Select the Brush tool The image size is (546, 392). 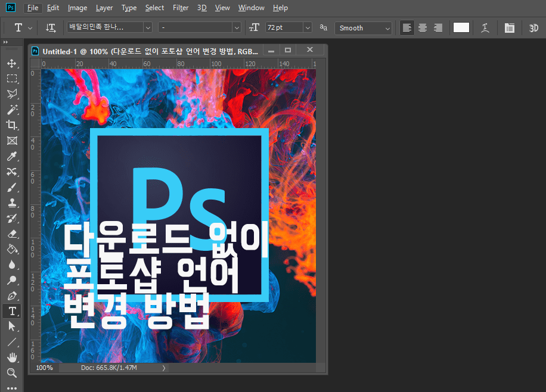[12, 187]
